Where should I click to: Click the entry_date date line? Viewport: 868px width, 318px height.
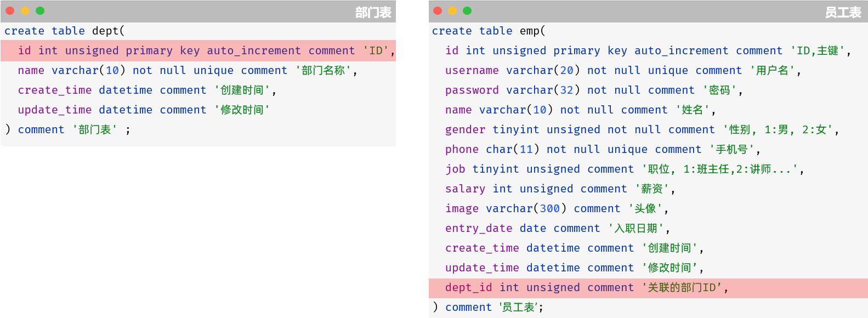click(x=558, y=229)
